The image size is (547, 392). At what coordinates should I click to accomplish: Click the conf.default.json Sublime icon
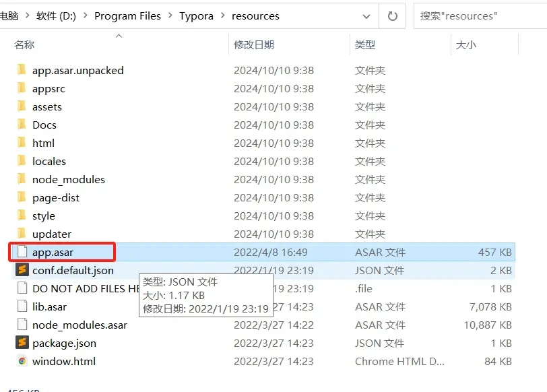point(22,269)
